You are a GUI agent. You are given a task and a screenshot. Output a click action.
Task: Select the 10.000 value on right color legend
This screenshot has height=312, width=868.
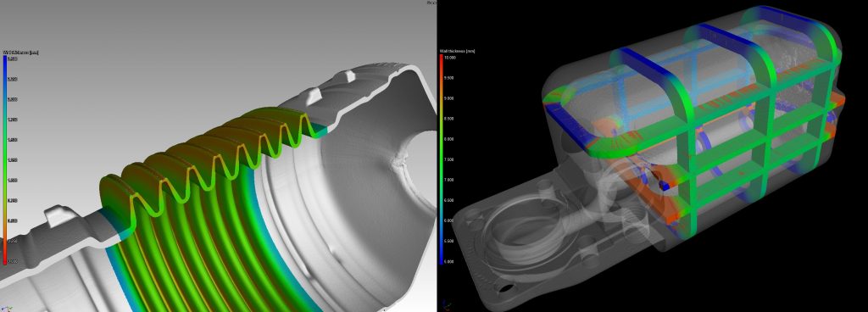point(450,58)
